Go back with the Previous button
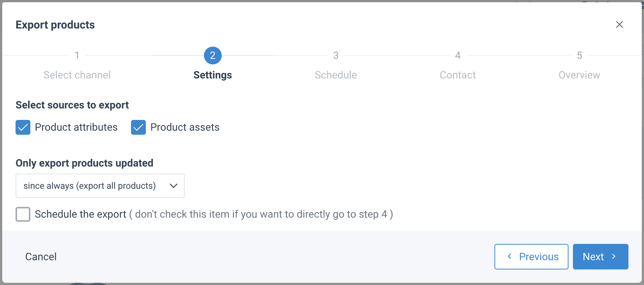 click(x=531, y=257)
